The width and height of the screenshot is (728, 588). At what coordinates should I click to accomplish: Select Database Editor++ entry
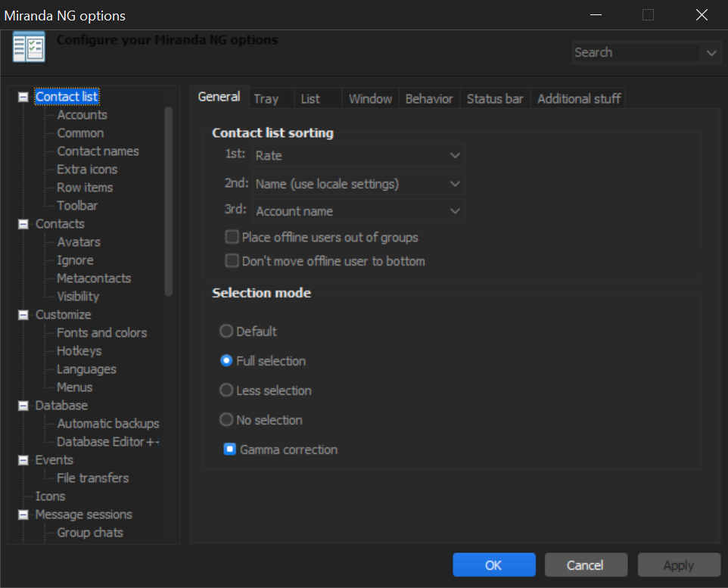tap(108, 442)
